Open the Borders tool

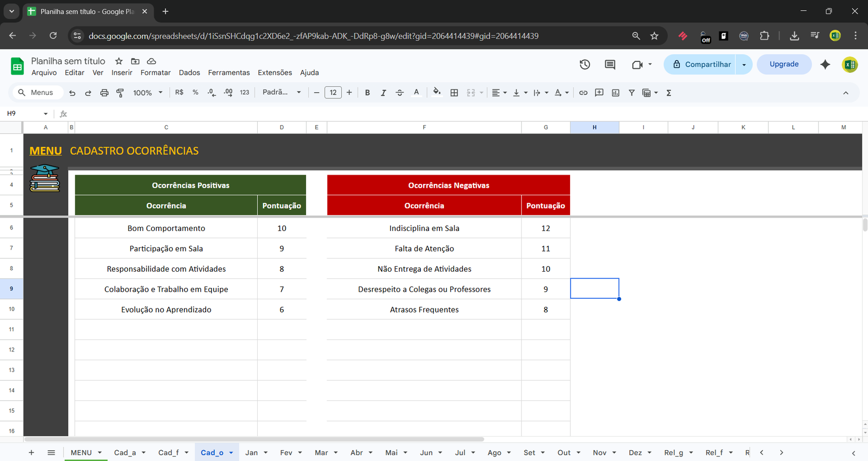click(x=454, y=93)
